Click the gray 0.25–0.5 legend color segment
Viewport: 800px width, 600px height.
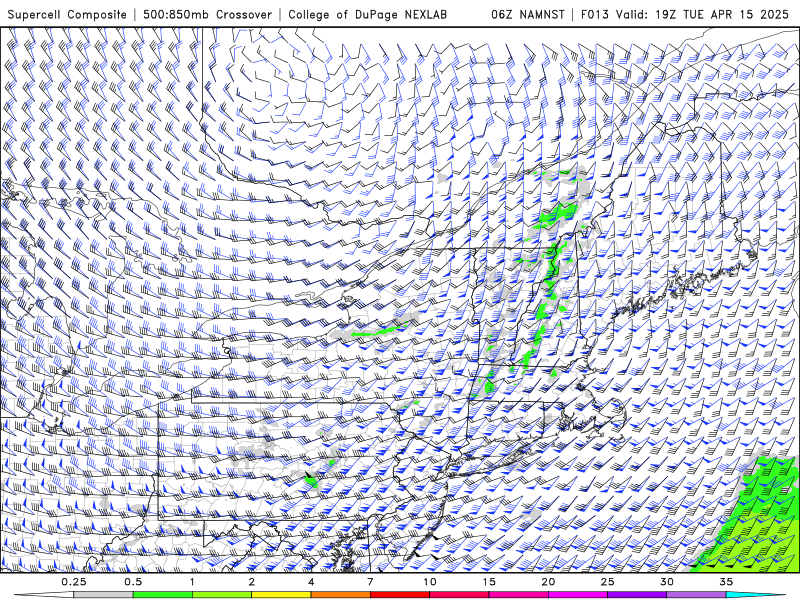[x=103, y=595]
